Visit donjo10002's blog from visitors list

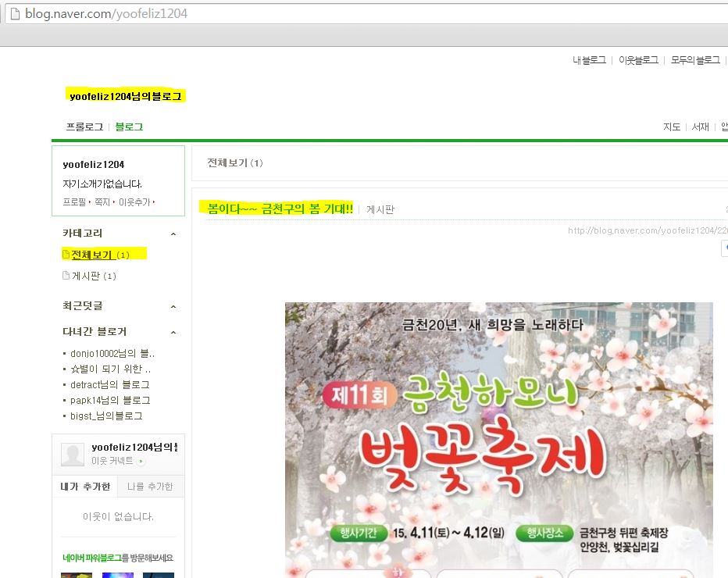click(x=112, y=353)
